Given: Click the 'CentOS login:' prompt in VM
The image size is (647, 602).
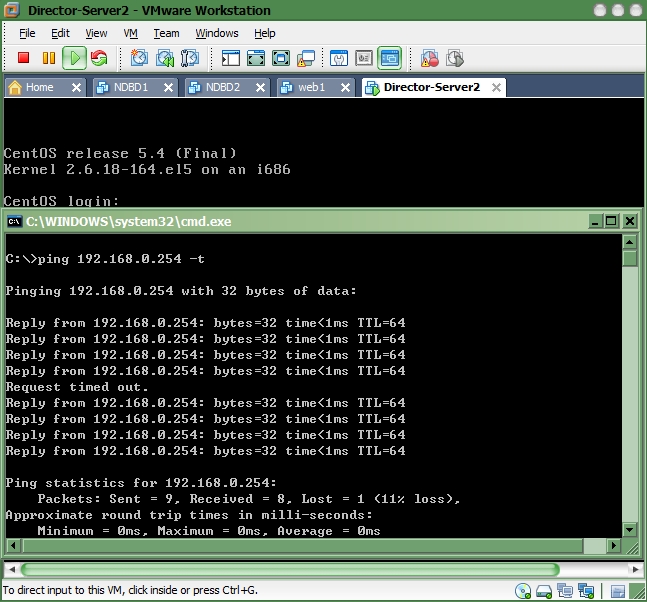Looking at the screenshot, I should pos(61,201).
